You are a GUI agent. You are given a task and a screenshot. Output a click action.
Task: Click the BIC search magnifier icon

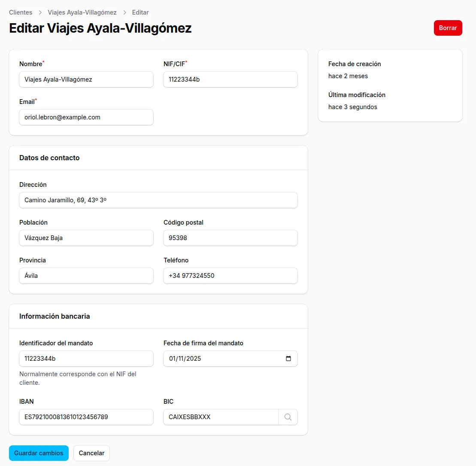click(288, 417)
